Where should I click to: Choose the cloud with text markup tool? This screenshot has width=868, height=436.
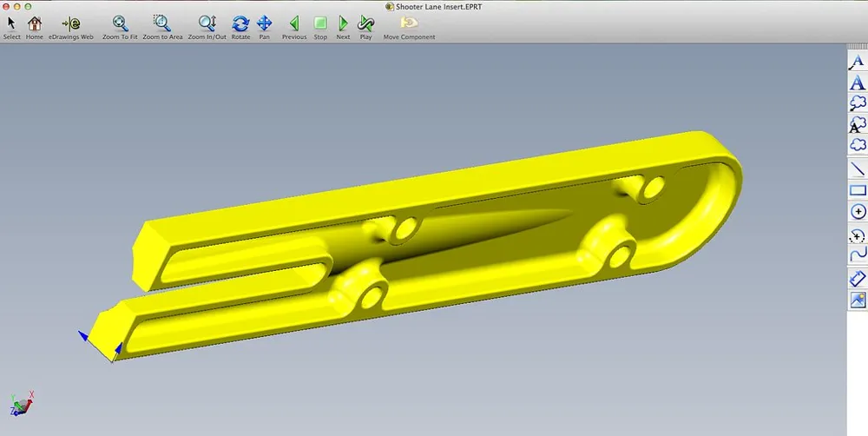[857, 124]
